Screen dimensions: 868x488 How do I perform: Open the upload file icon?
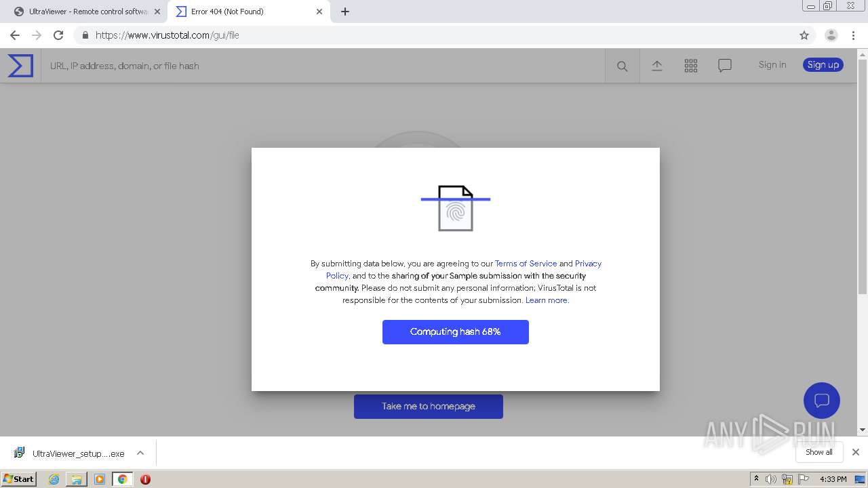coord(657,65)
